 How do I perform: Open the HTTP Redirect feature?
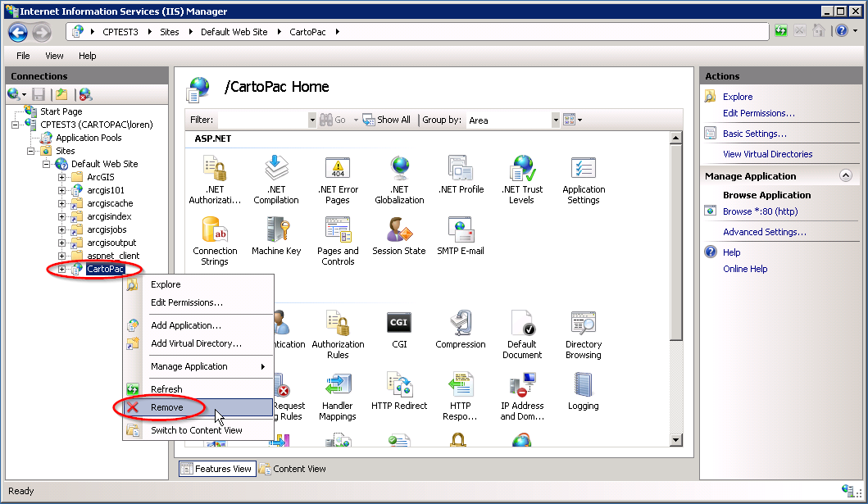(x=399, y=391)
